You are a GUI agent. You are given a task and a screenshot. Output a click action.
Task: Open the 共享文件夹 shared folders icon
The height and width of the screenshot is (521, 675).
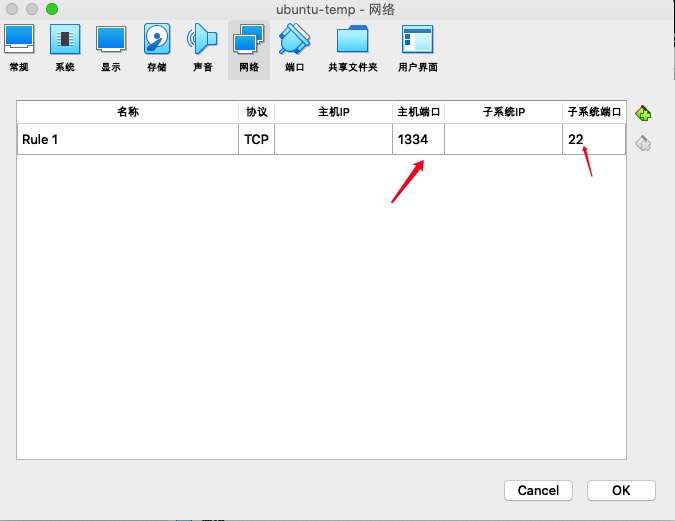352,48
